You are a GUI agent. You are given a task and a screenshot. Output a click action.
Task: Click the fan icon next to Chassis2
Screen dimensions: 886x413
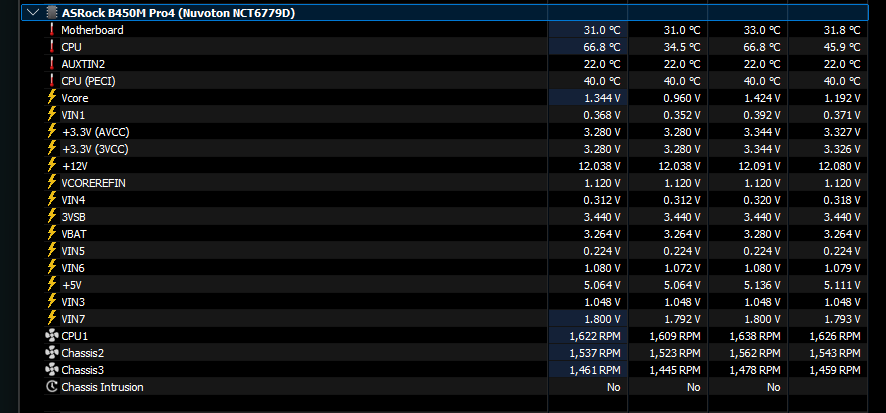(52, 353)
